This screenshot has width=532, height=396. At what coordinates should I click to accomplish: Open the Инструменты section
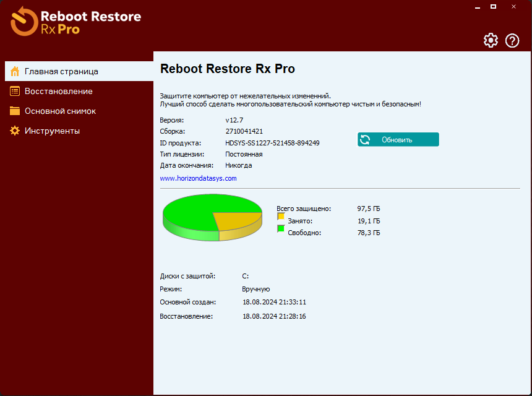(x=79, y=131)
